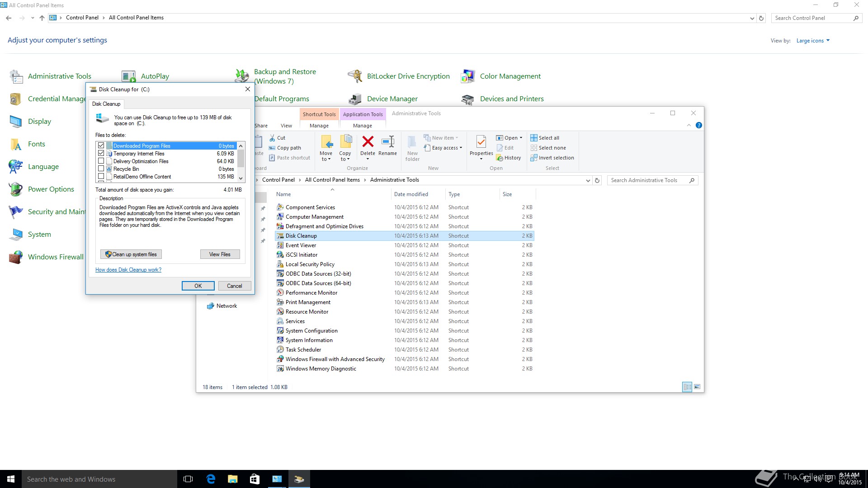Image resolution: width=868 pixels, height=488 pixels.
Task: Select the Disk Cleanup dialog tab
Action: point(106,104)
